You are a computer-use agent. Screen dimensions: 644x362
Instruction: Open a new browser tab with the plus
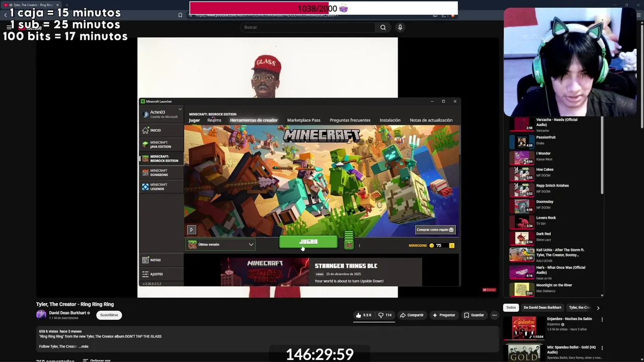coord(66,5)
